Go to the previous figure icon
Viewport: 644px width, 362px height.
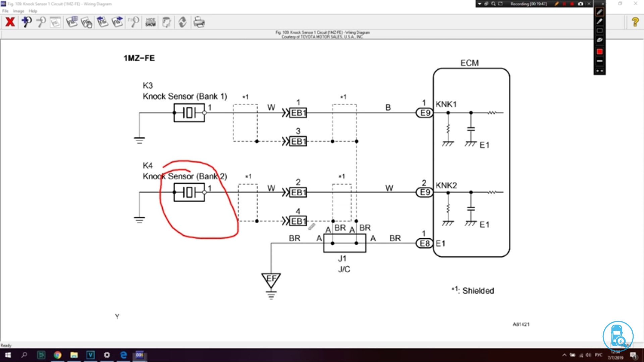pyautogui.click(x=102, y=22)
